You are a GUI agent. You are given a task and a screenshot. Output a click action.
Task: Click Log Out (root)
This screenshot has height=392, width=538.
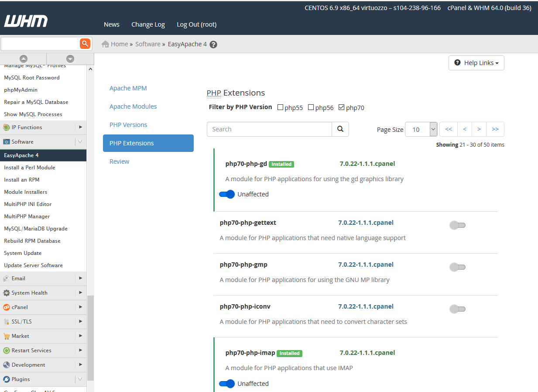[x=196, y=24]
